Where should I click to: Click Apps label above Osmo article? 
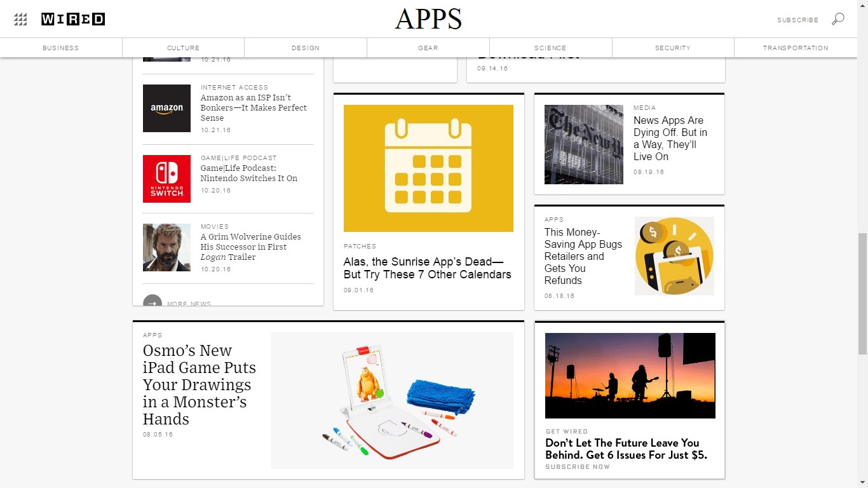click(x=153, y=335)
